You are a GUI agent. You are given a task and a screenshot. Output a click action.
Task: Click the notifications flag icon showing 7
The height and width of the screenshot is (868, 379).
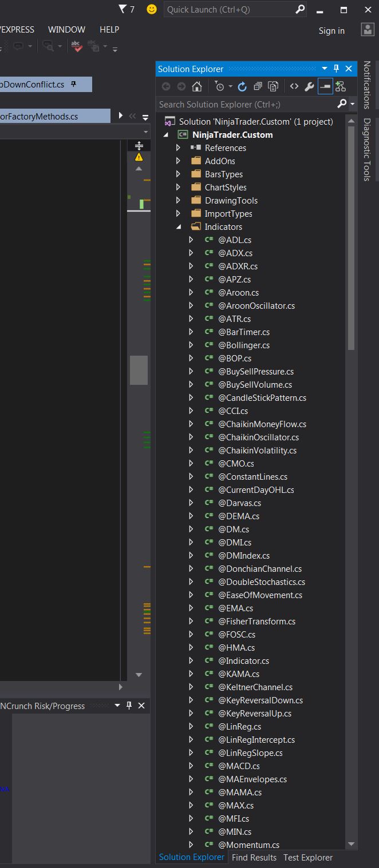[123, 9]
